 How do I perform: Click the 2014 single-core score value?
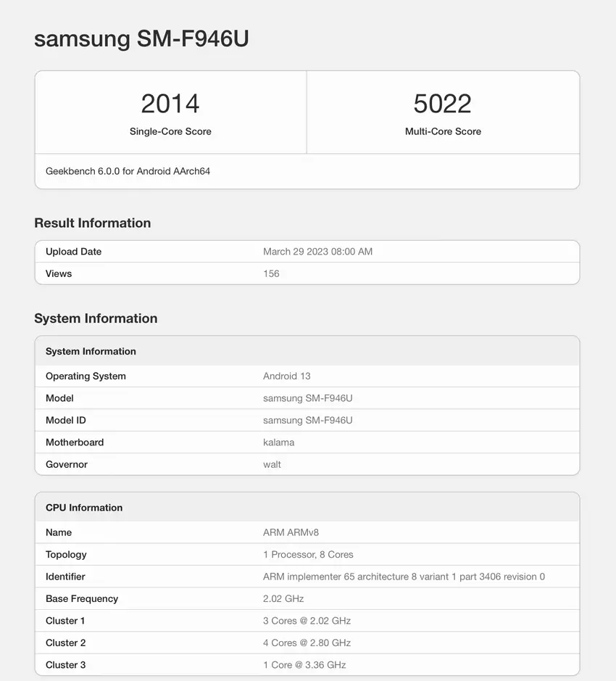(x=170, y=104)
